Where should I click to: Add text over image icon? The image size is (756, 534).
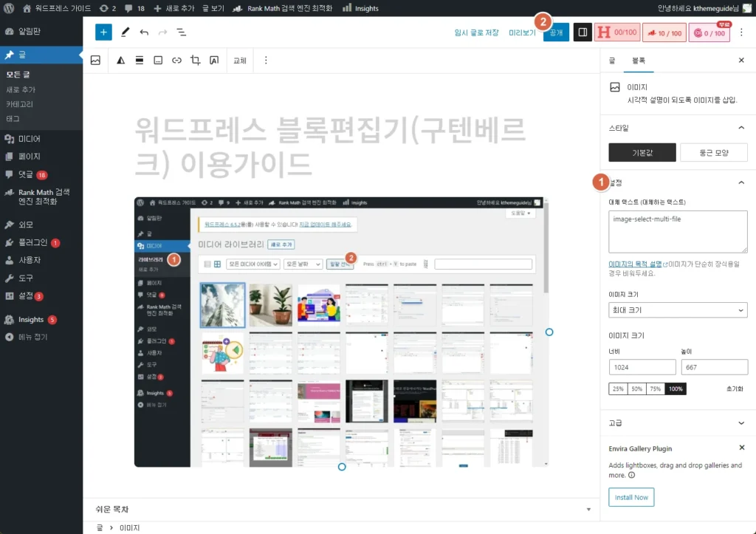click(214, 61)
